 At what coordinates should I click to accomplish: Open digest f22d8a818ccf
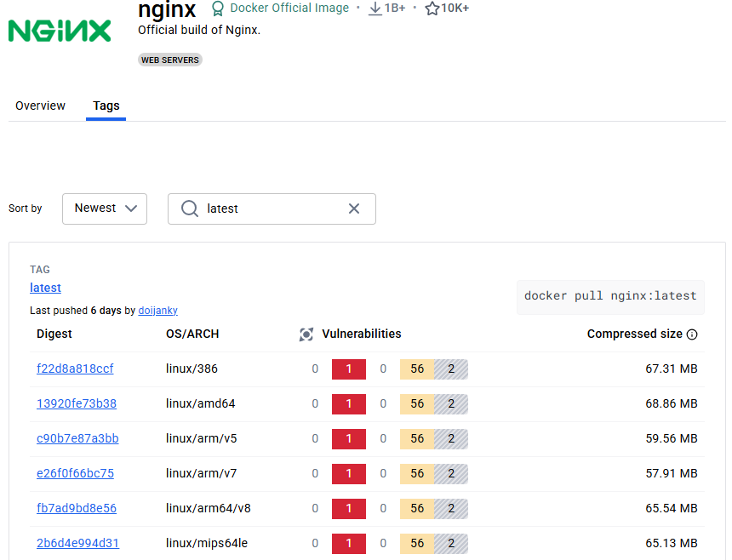(x=75, y=369)
